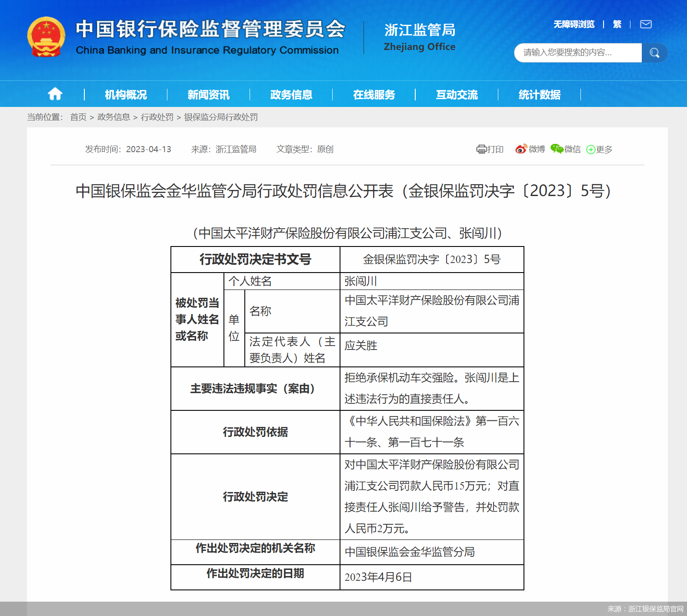Screen dimensions: 687x616
Task: Click date cell 2023年4月6日
Action: 432,577
